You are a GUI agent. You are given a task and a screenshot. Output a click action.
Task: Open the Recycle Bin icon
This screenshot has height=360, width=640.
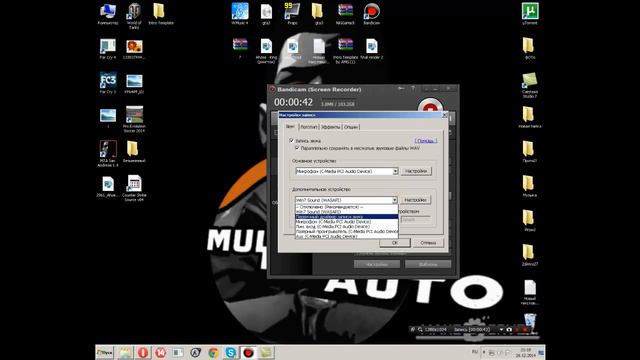[530, 322]
